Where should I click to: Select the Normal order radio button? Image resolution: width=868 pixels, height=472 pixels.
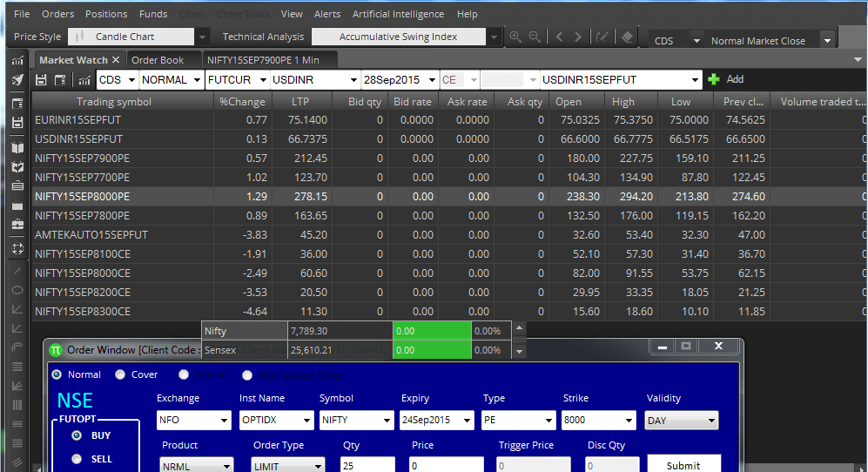click(x=57, y=374)
